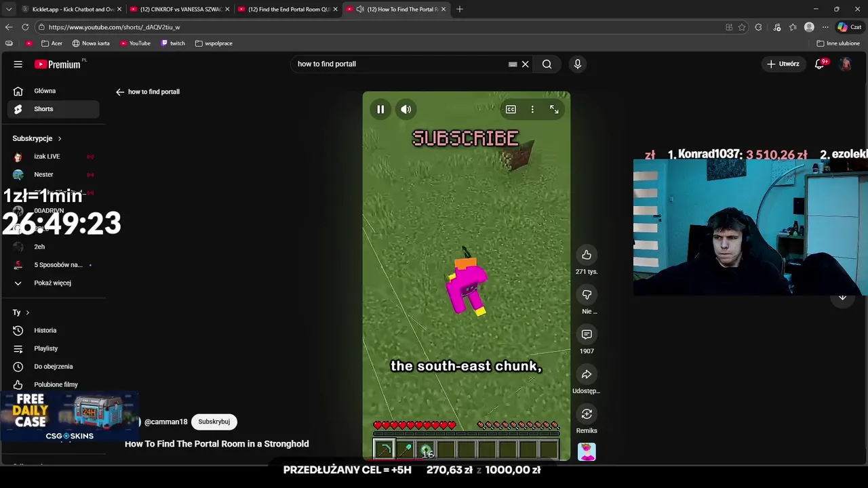
Task: Open 2eh subscription channel
Action: pyautogui.click(x=53, y=247)
